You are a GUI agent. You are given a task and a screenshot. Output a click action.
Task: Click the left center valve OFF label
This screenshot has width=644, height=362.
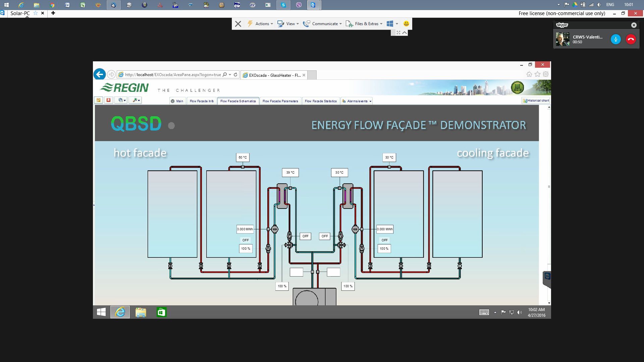305,236
